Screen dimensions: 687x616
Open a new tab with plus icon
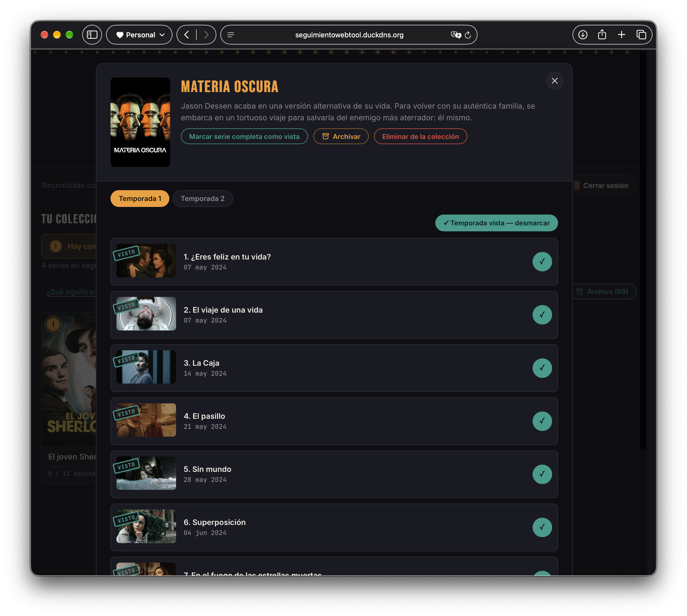(x=621, y=34)
